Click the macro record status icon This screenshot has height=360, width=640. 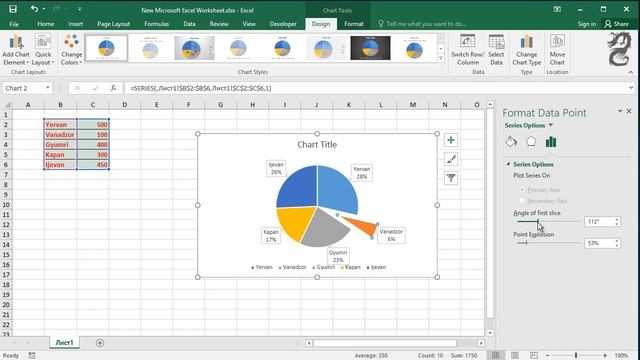coord(32,356)
